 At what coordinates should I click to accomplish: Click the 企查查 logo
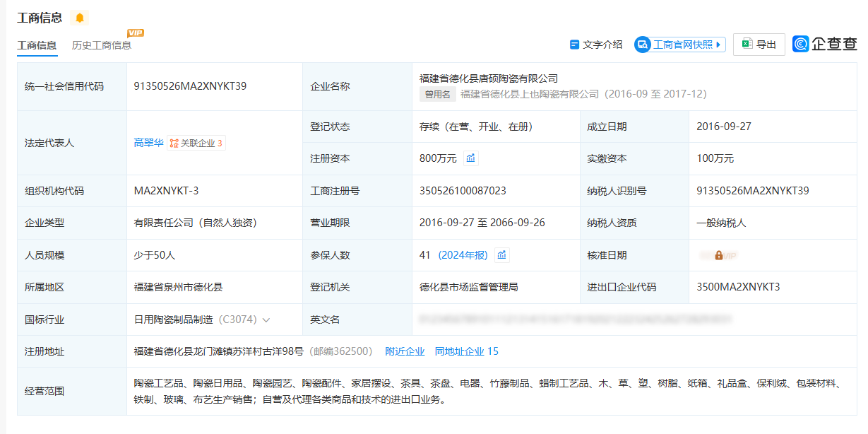[x=824, y=44]
